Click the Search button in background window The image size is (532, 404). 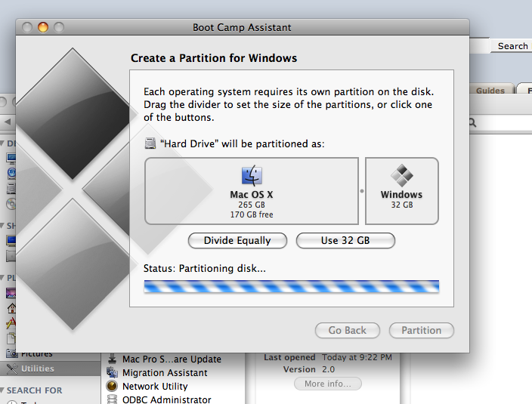pos(512,46)
